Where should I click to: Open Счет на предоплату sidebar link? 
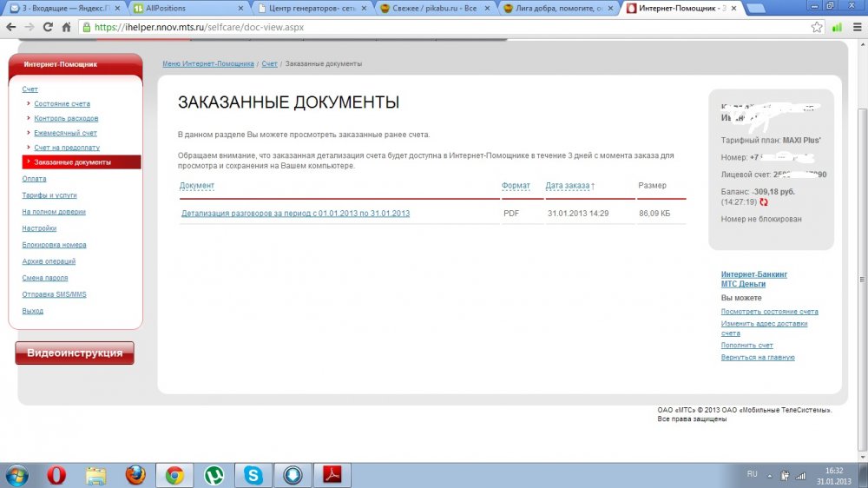67,148
